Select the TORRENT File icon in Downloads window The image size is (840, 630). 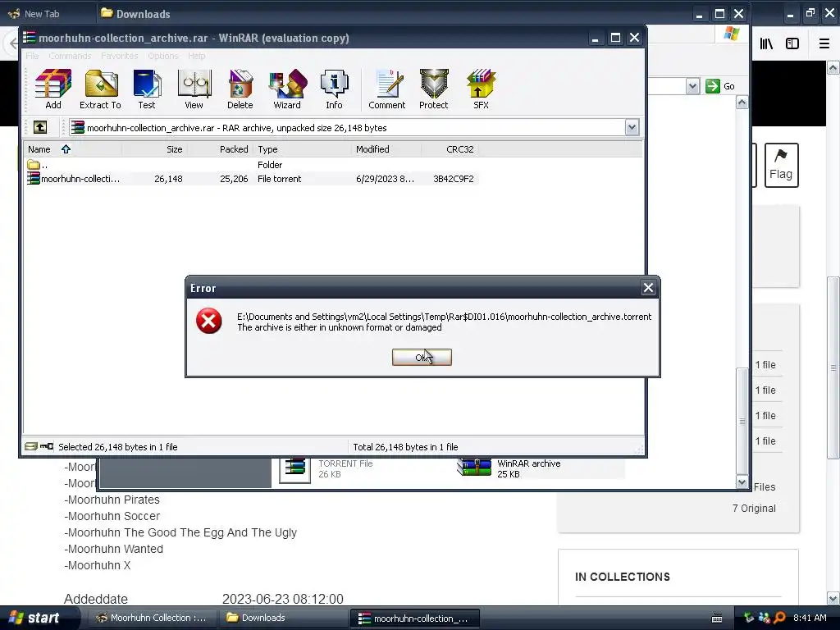pos(294,469)
